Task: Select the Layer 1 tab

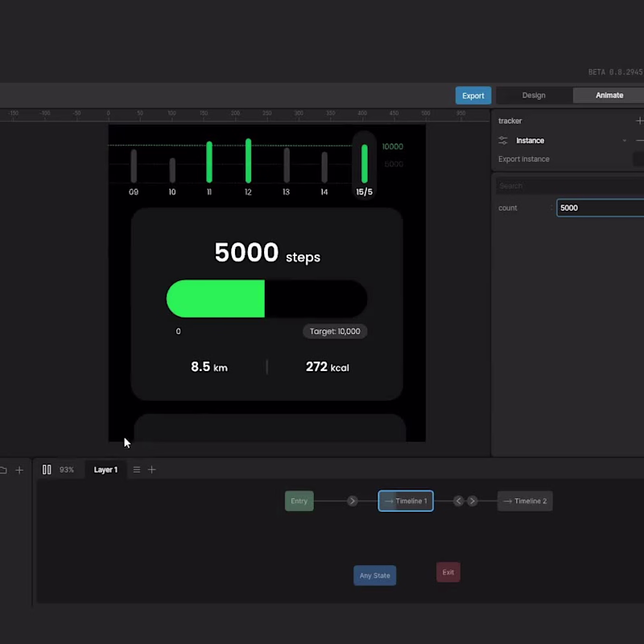Action: [105, 469]
